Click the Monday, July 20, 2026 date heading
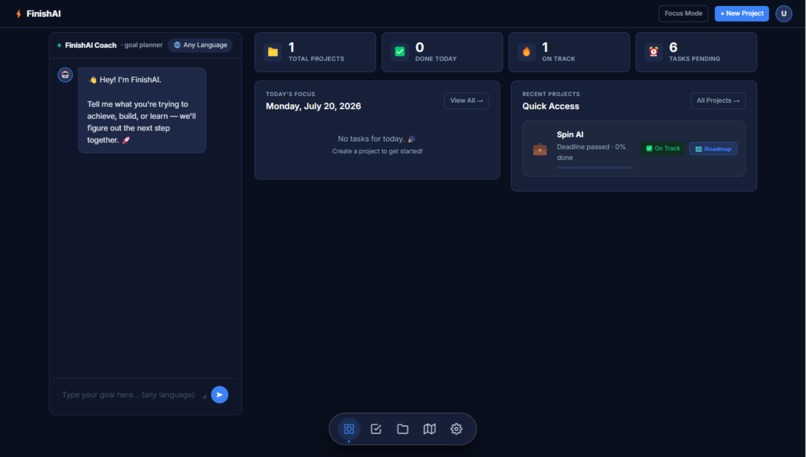The width and height of the screenshot is (806, 457). (313, 106)
